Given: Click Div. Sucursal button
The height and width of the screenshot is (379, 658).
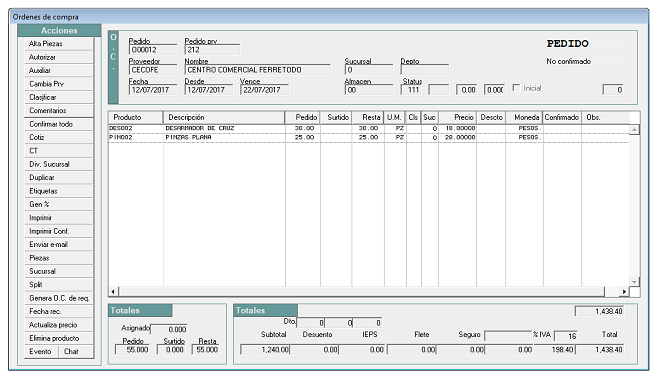Looking at the screenshot, I should click(x=59, y=164).
